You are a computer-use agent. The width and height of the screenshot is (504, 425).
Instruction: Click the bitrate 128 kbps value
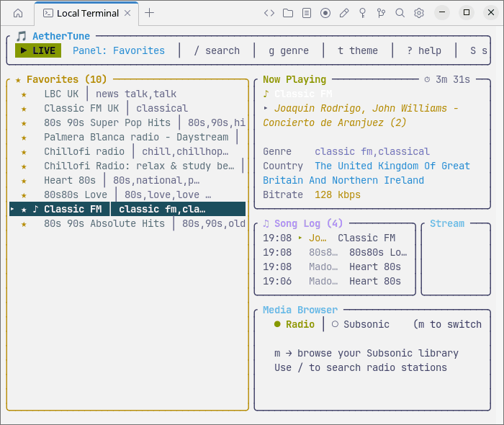(x=338, y=194)
